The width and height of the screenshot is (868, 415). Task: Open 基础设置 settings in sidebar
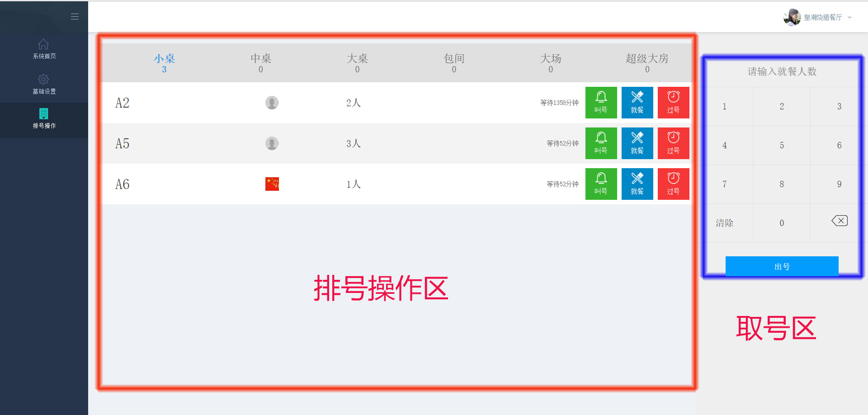coord(44,85)
